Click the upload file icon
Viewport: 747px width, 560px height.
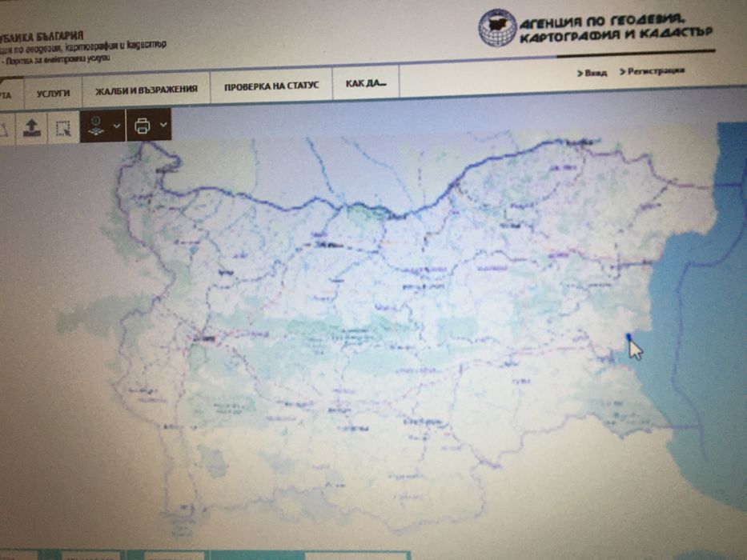click(32, 128)
